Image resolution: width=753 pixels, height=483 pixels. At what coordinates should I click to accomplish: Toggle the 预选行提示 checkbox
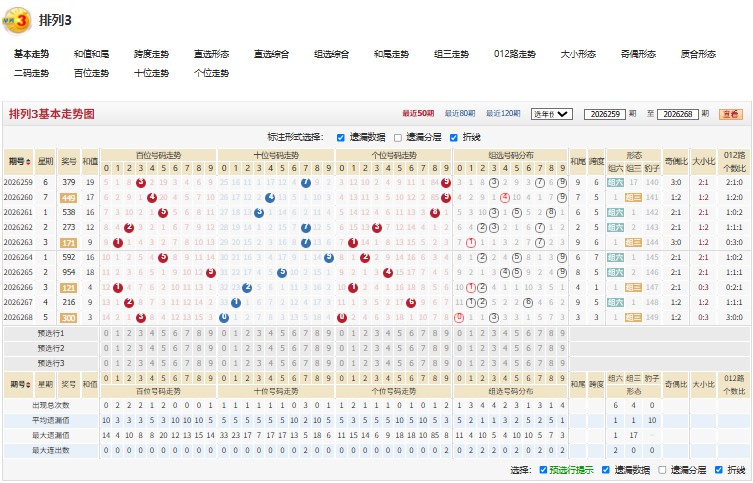point(543,470)
